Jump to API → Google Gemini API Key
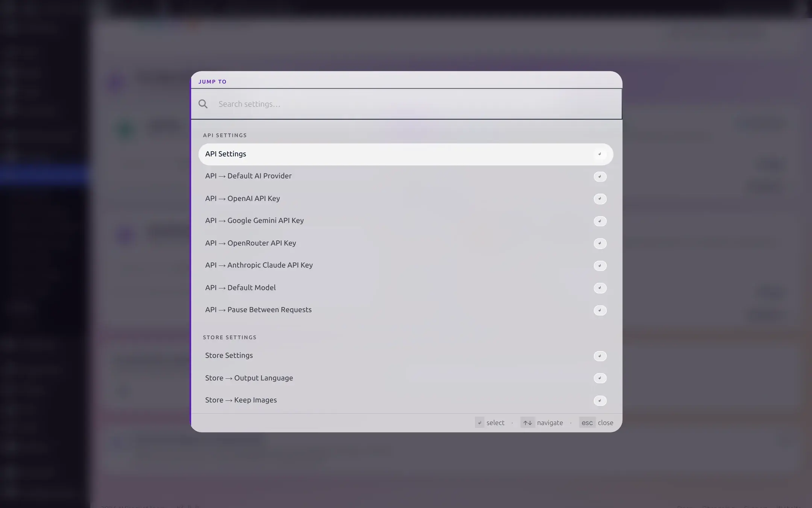 click(406, 221)
